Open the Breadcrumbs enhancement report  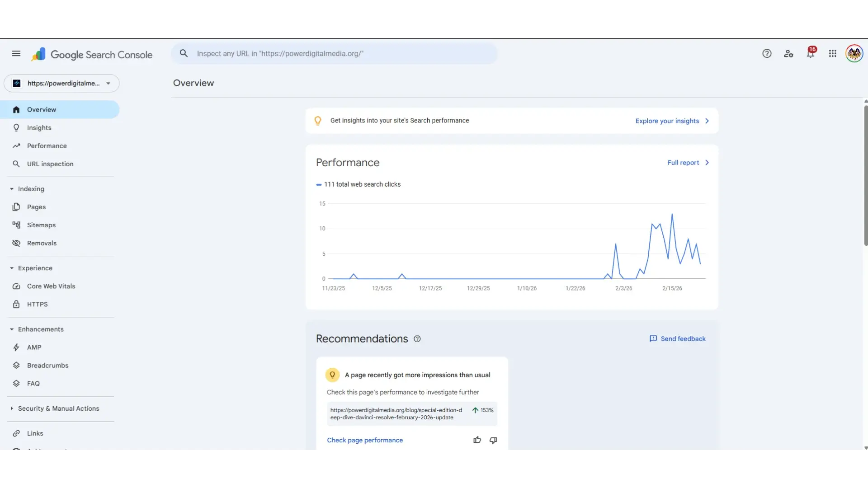47,365
